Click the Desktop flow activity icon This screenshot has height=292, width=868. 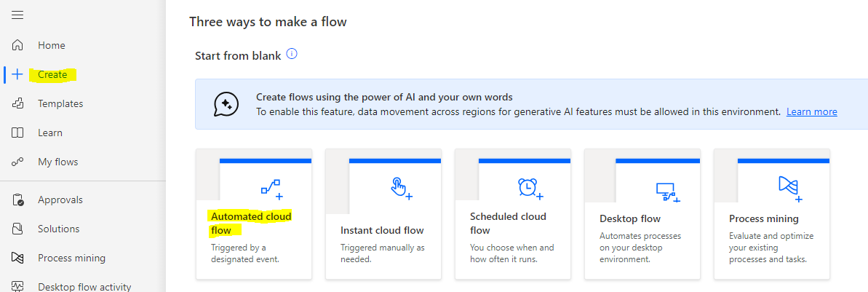[17, 286]
